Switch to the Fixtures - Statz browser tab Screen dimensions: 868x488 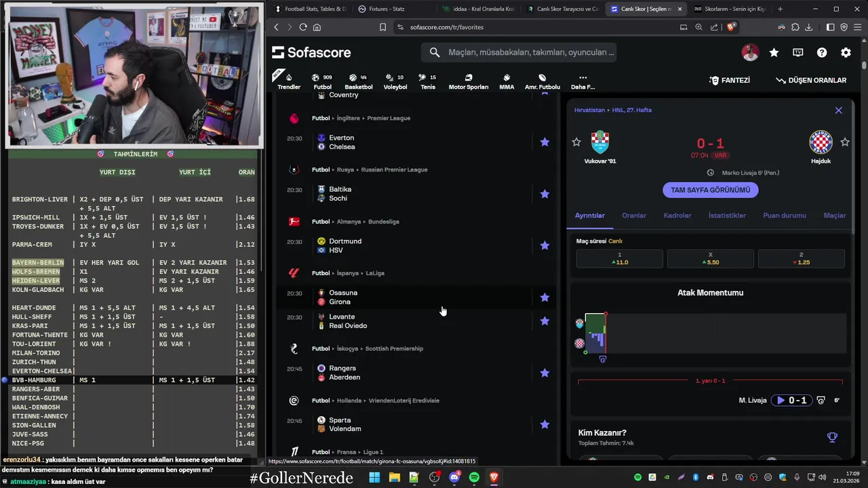(x=387, y=9)
